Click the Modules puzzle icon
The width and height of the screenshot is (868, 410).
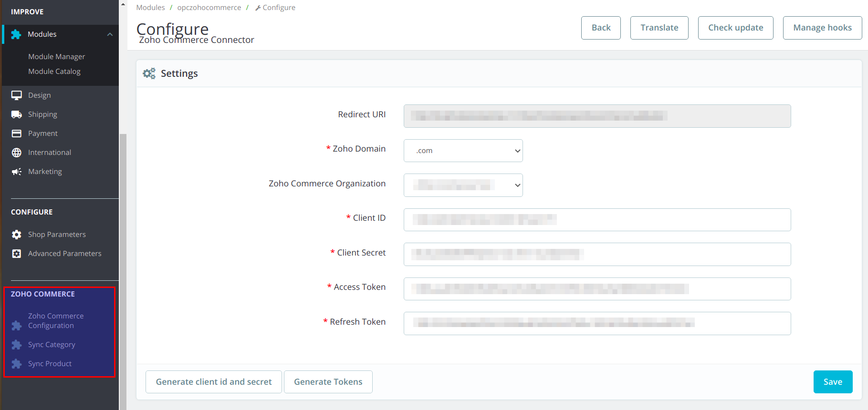click(16, 34)
